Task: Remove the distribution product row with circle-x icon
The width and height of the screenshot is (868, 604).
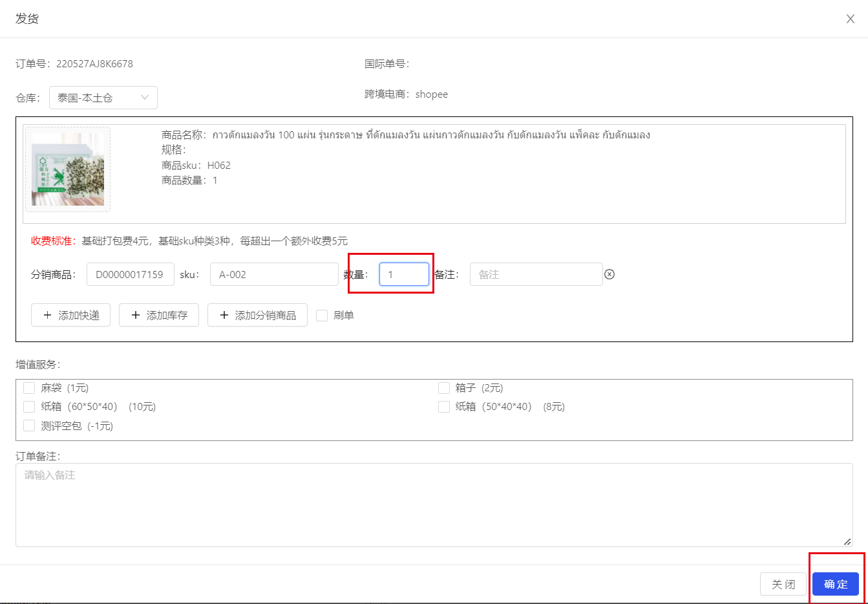Action: (x=609, y=274)
